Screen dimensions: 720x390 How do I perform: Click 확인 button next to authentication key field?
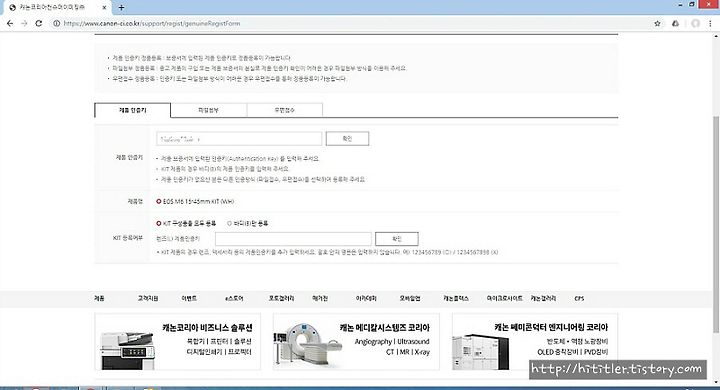pos(347,139)
